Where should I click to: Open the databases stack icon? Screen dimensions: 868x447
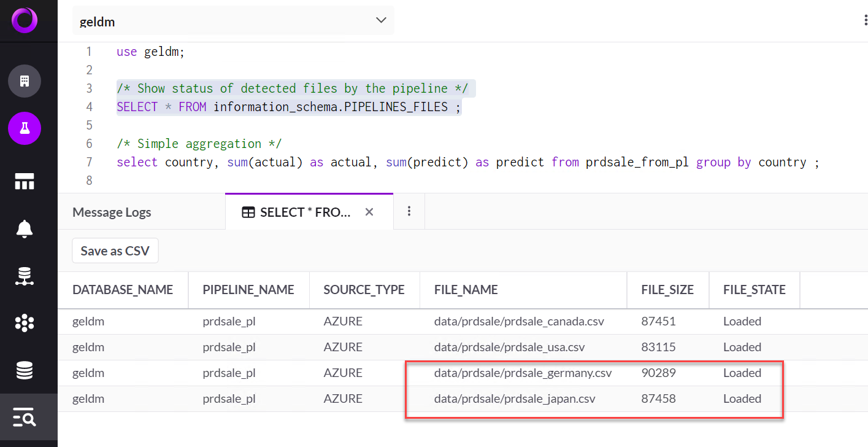tap(24, 370)
